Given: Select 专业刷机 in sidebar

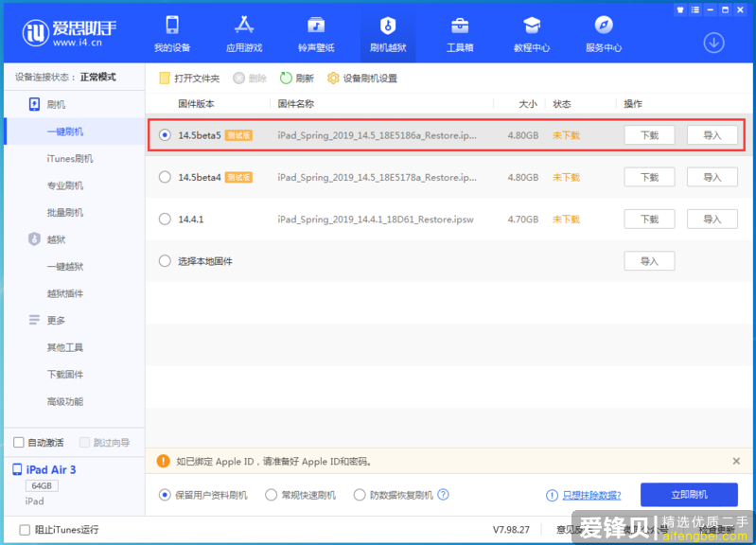Looking at the screenshot, I should [x=65, y=185].
